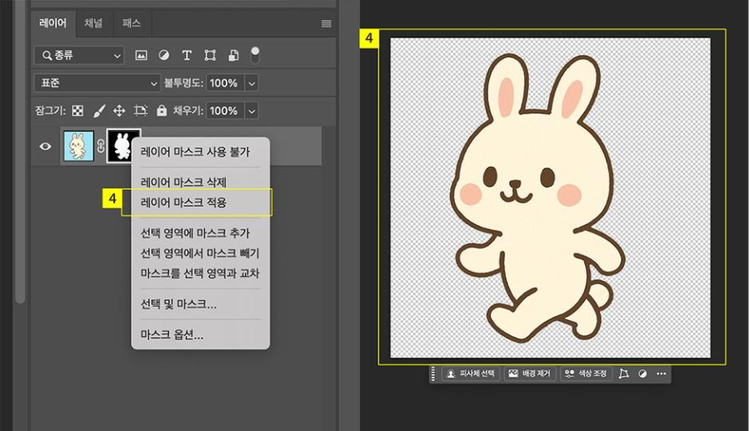Choose 레이어 마스크 삭제

pos(184,182)
